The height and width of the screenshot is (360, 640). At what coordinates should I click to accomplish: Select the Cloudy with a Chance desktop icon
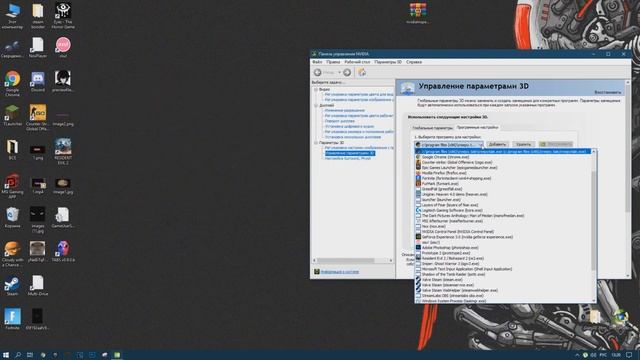[x=12, y=253]
